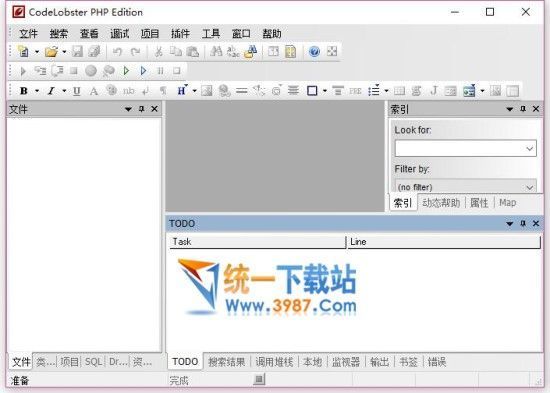Open the Bold dropdown arrow
The image size is (550, 393).
point(37,91)
